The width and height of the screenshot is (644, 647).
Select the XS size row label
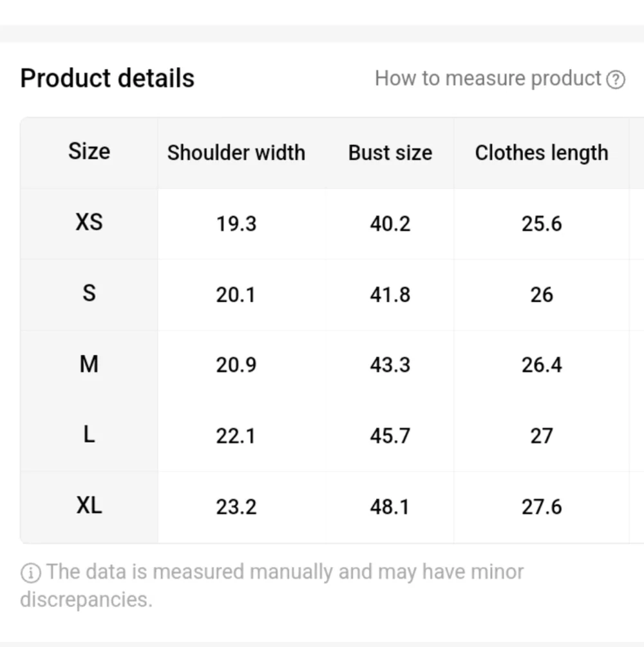click(x=89, y=222)
